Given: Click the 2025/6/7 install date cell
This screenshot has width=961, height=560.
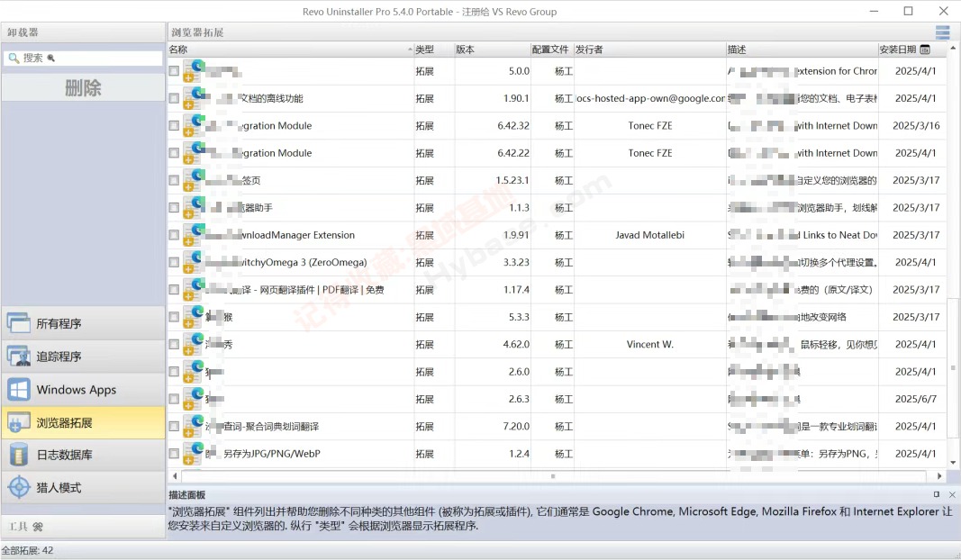Looking at the screenshot, I should tap(916, 399).
